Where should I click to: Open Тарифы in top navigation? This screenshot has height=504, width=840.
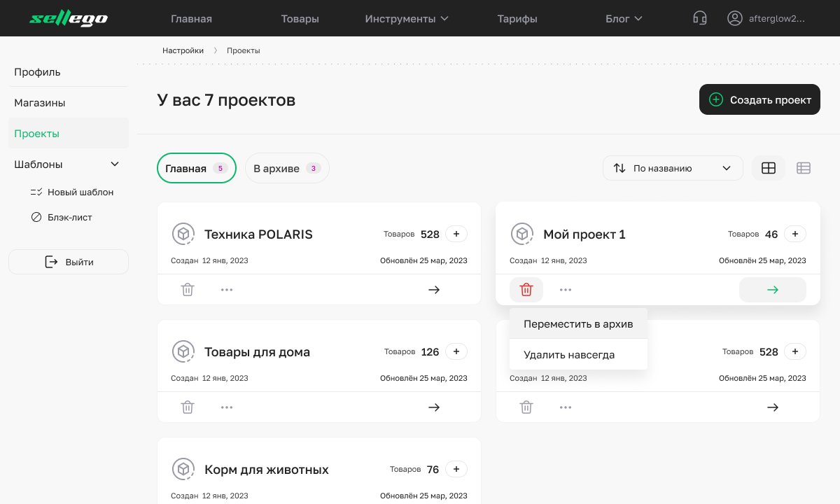[517, 19]
